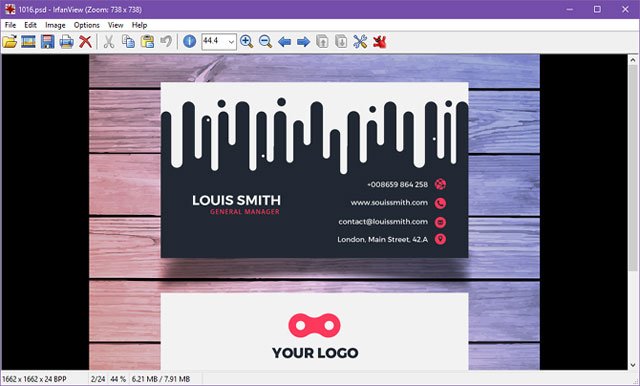Go to the previous image with the left arrow
The width and height of the screenshot is (640, 386).
284,42
